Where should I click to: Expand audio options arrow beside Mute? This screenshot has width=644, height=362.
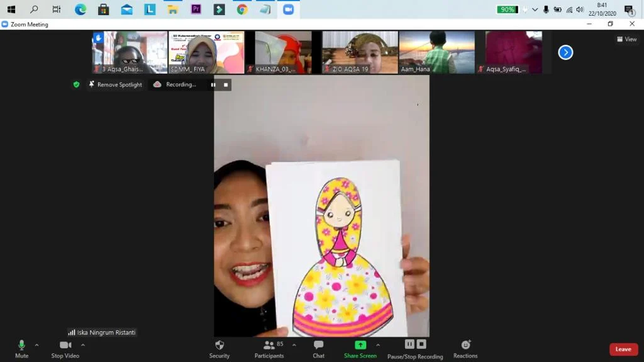pyautogui.click(x=36, y=345)
